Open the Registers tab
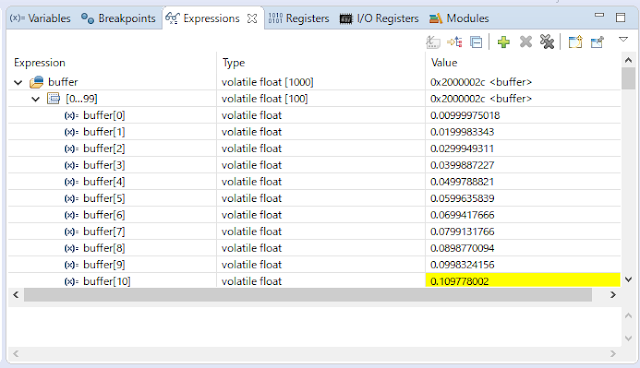 pyautogui.click(x=299, y=18)
